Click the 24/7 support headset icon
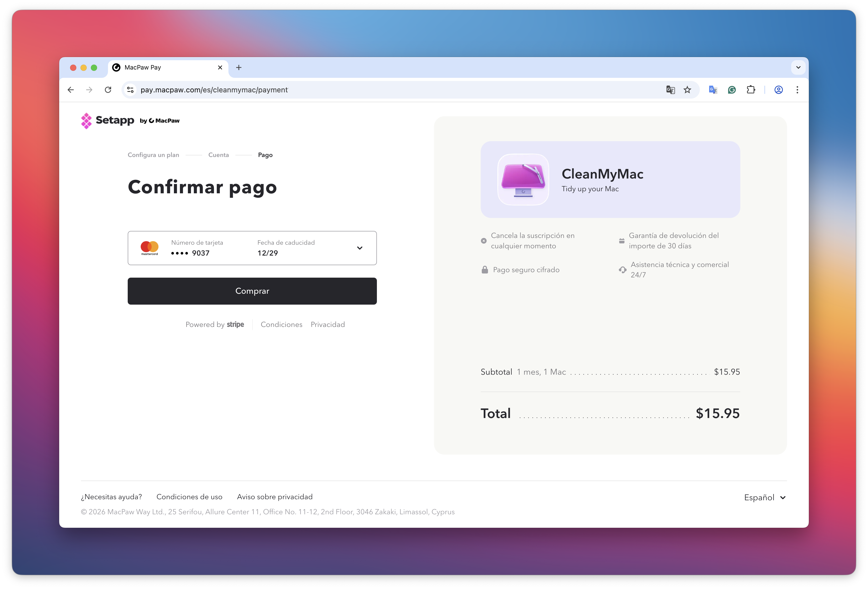Image resolution: width=868 pixels, height=589 pixels. pos(623,270)
